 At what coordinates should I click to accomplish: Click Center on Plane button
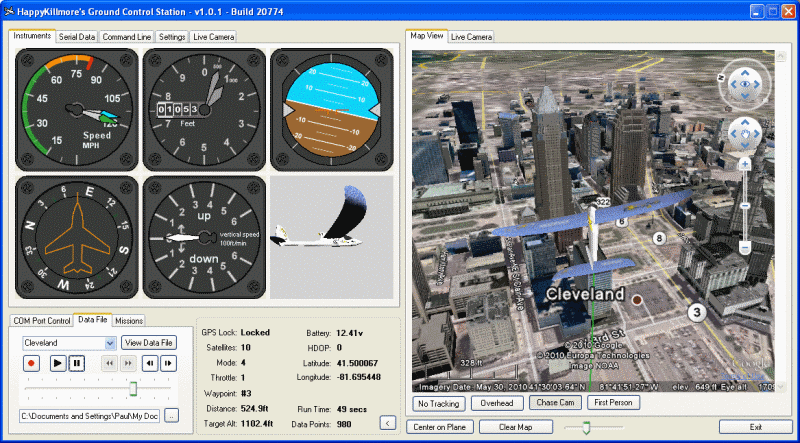tap(440, 427)
